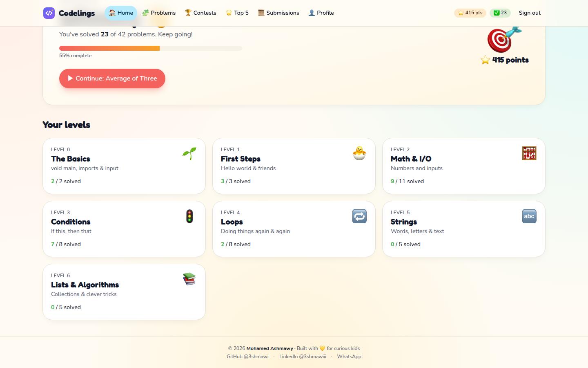Open the GitHub @3shmawi footer link
588x368 pixels.
pyautogui.click(x=247, y=357)
